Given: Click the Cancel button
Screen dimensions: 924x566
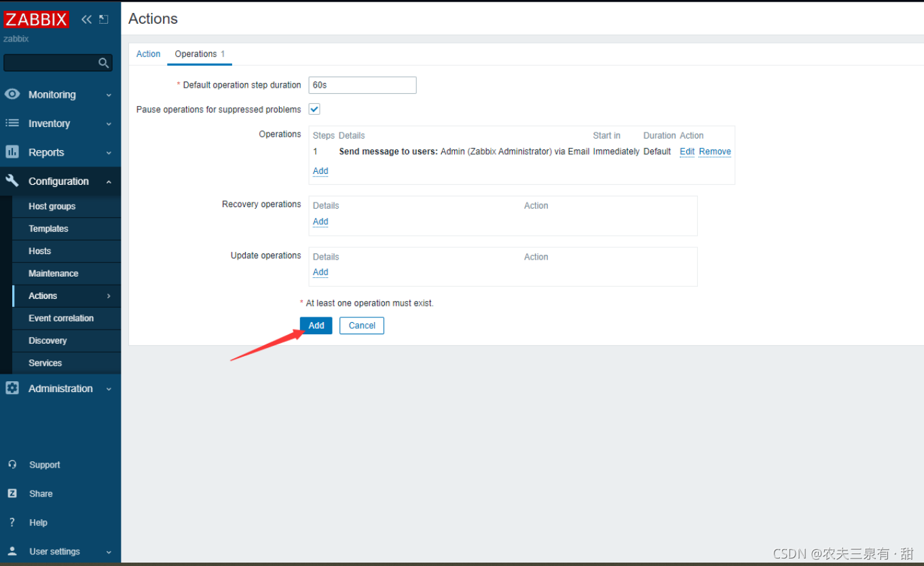Looking at the screenshot, I should pos(362,325).
